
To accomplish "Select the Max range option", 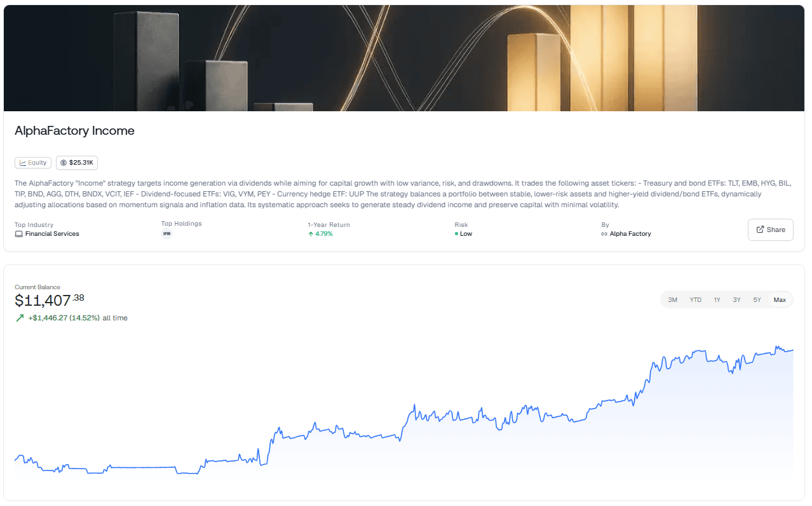I will coord(780,299).
